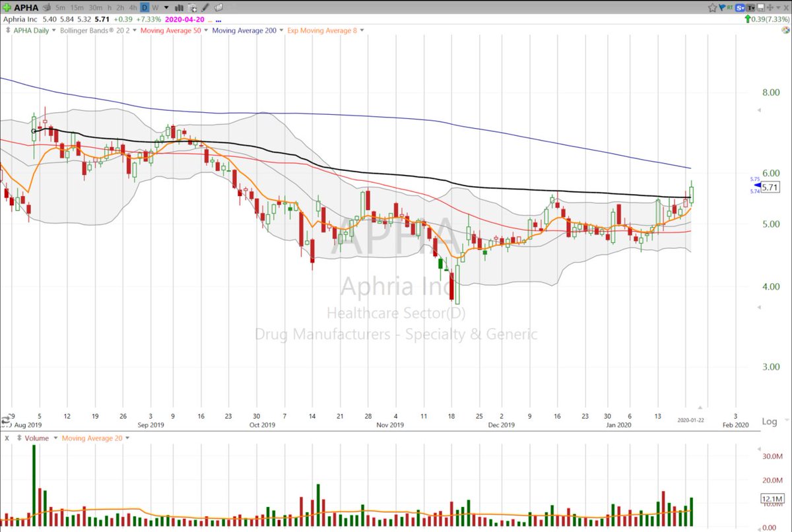Open the gray triangle menu near close
Viewport: 792px width, 532px height.
pyautogui.click(x=779, y=8)
